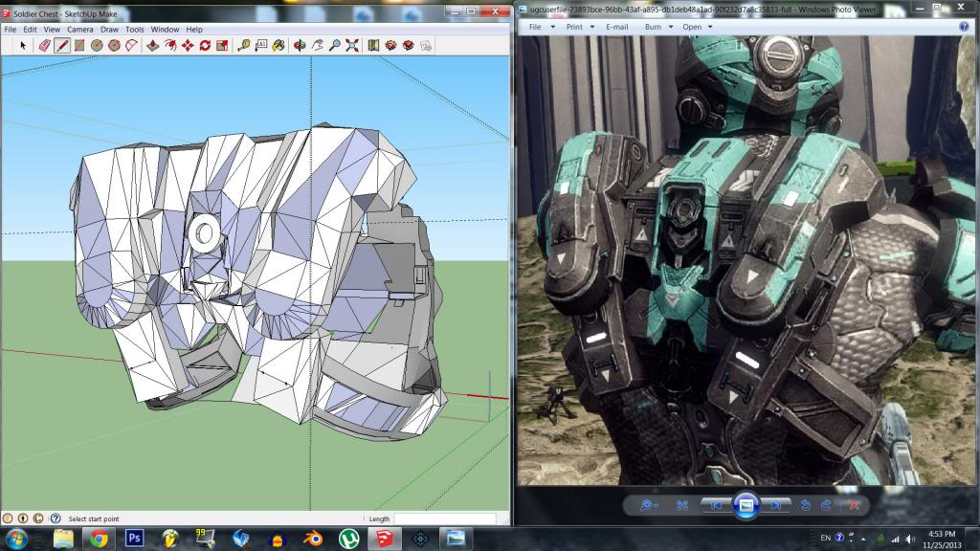Screen dimensions: 980x551
Task: Start the slideshow in Photo Viewer
Action: click(746, 505)
